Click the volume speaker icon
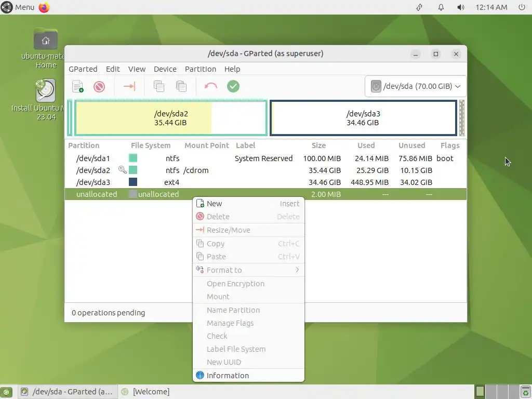The image size is (532, 399). tap(460, 7)
